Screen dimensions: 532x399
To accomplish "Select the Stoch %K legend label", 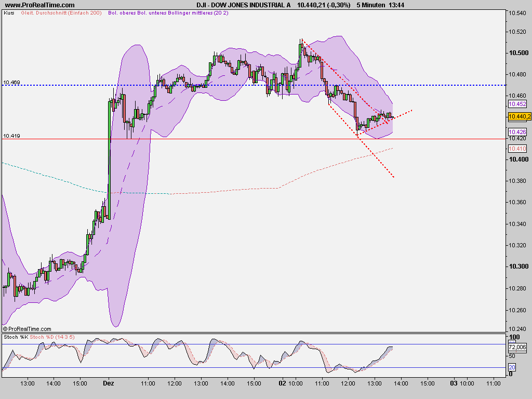I will (16, 337).
